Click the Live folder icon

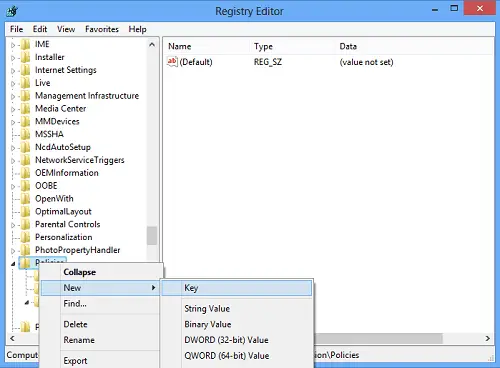point(25,83)
